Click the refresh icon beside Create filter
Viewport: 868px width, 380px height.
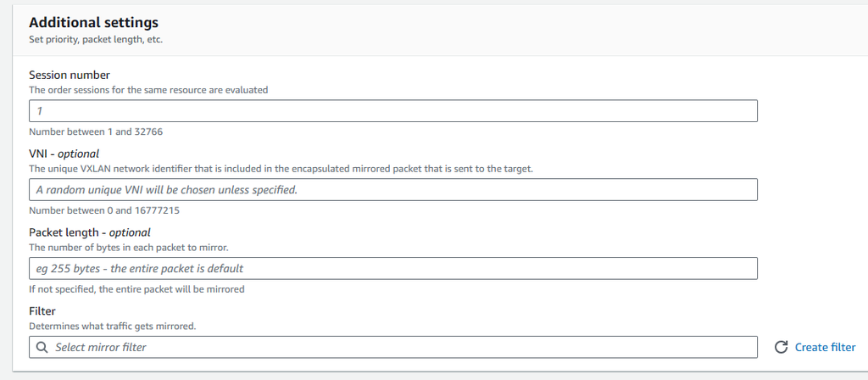click(x=781, y=348)
